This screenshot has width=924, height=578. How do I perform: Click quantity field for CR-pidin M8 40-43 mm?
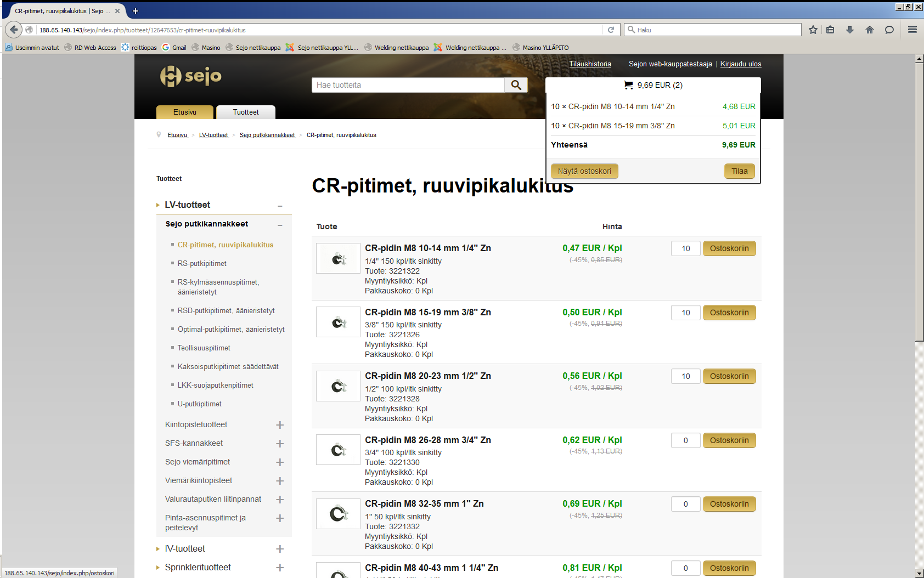[686, 568]
